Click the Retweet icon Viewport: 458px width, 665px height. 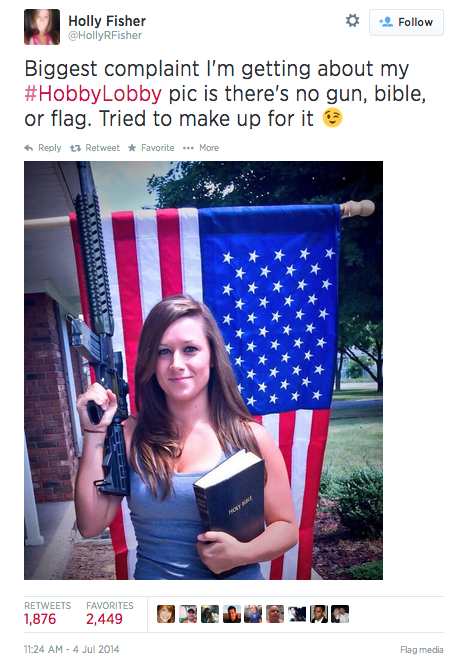click(x=75, y=148)
